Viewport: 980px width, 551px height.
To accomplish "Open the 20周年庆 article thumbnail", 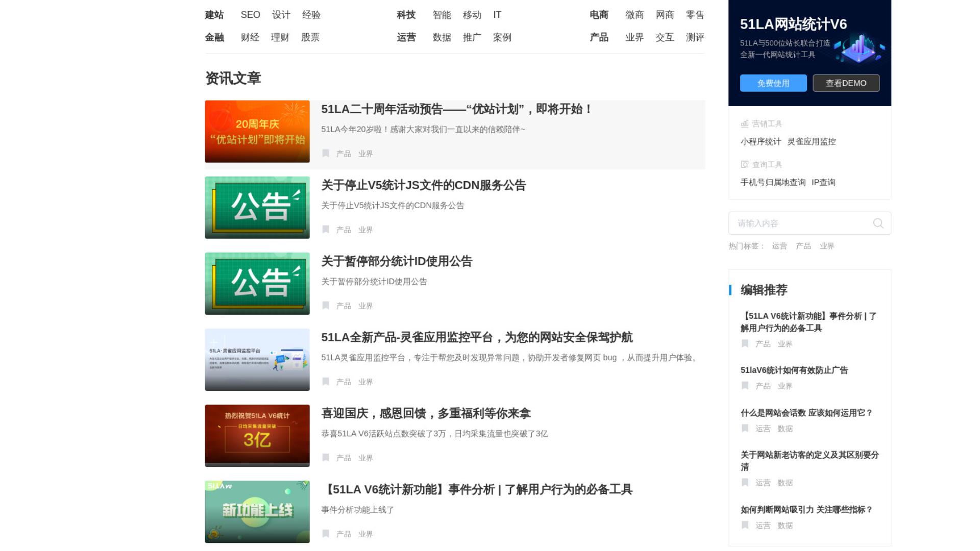I will 257,132.
